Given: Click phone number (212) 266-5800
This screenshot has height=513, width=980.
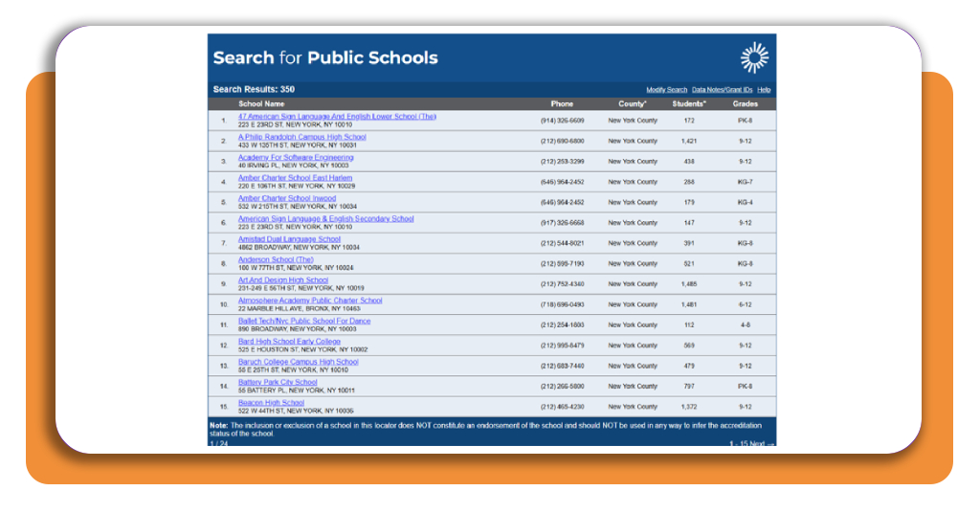Looking at the screenshot, I should (x=563, y=386).
